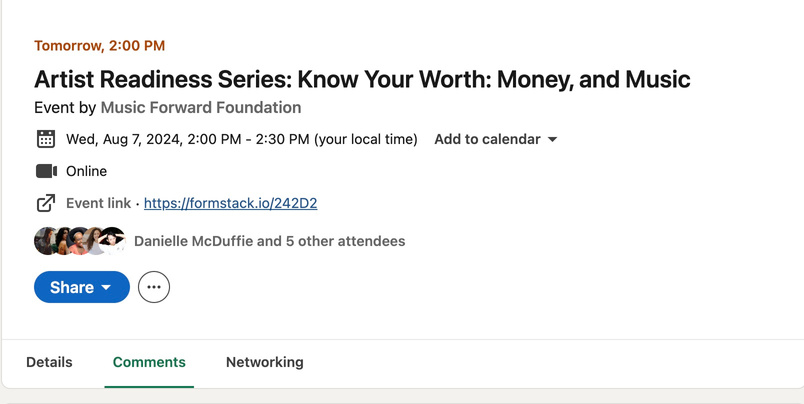Click the calendar icon beside event date
Image resolution: width=804 pixels, height=404 pixels.
point(46,139)
